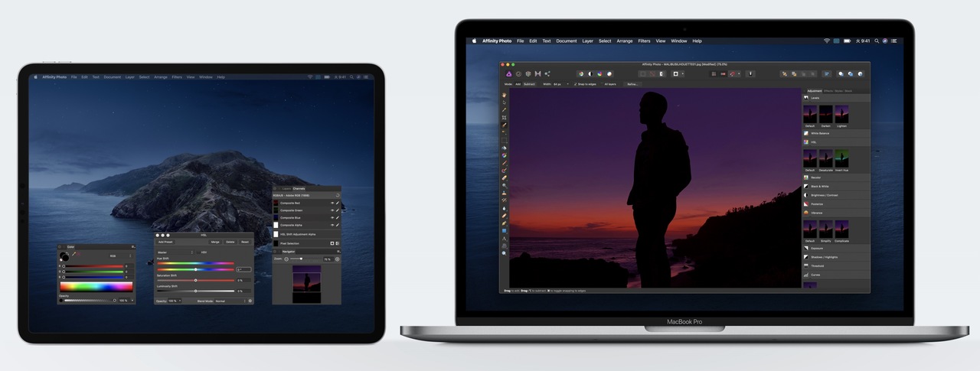Click the Zoom in plus icon in Navigator
Screen dimensions: 980x371
(337, 259)
